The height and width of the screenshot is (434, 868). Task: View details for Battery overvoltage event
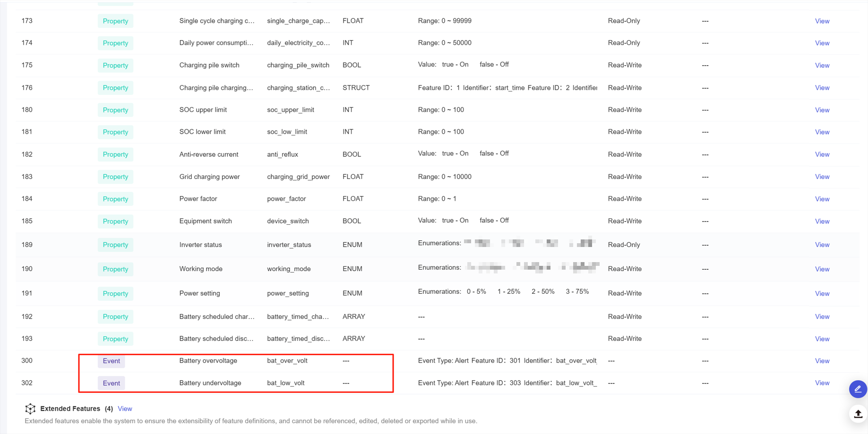pos(822,361)
